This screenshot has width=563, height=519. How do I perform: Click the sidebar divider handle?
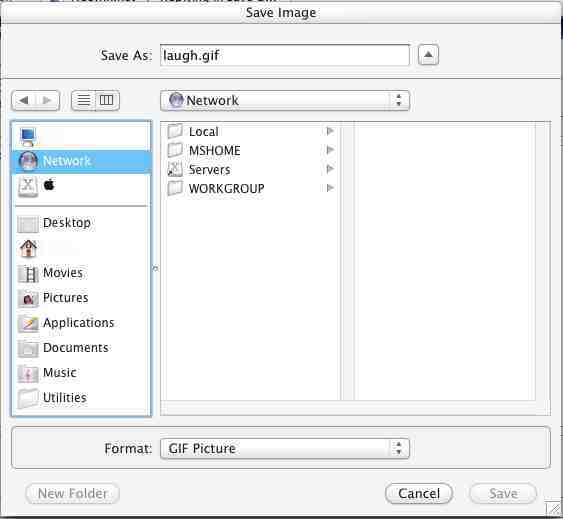tap(155, 268)
